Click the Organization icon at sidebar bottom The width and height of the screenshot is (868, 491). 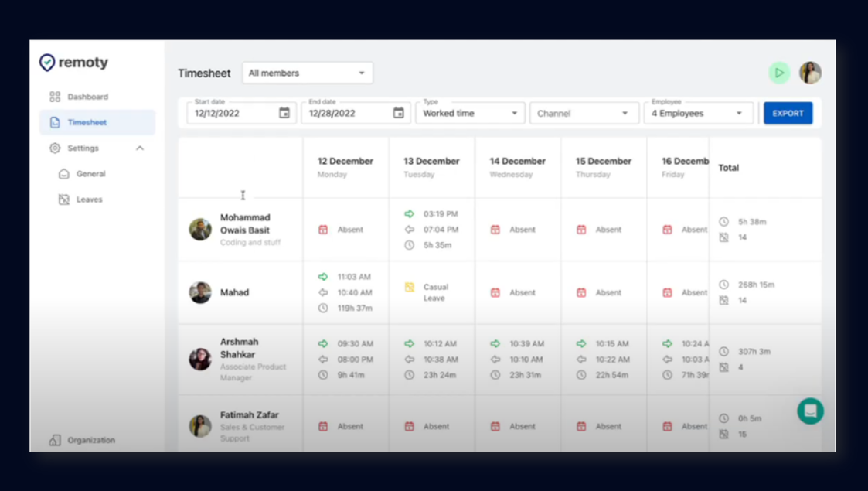pos(54,440)
